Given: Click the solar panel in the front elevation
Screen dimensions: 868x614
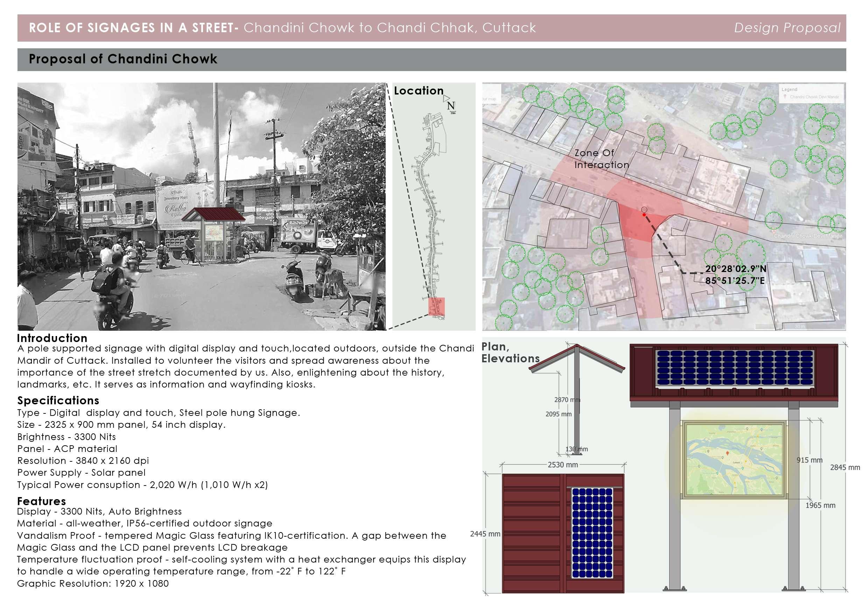Looking at the screenshot, I should tap(735, 368).
